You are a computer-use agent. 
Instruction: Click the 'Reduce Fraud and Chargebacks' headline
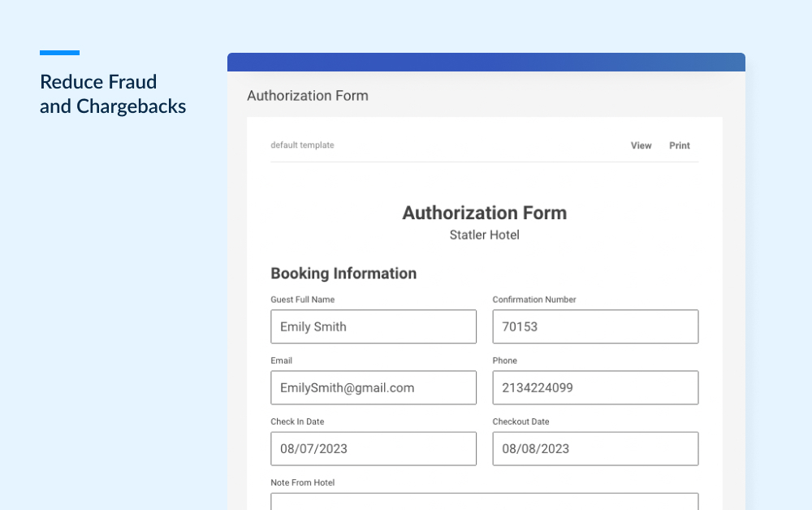pyautogui.click(x=113, y=94)
